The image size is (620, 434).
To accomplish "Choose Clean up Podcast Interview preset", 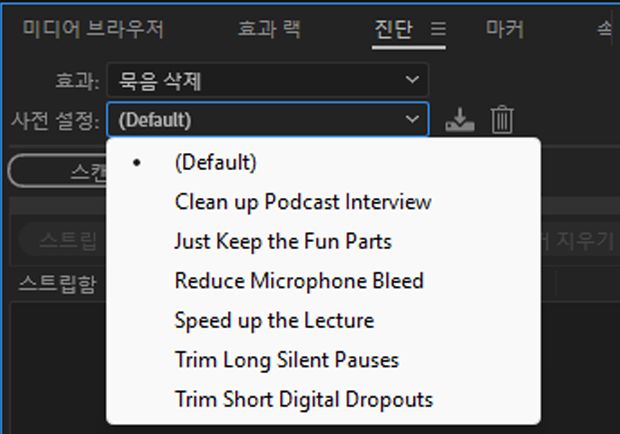I will point(323,202).
